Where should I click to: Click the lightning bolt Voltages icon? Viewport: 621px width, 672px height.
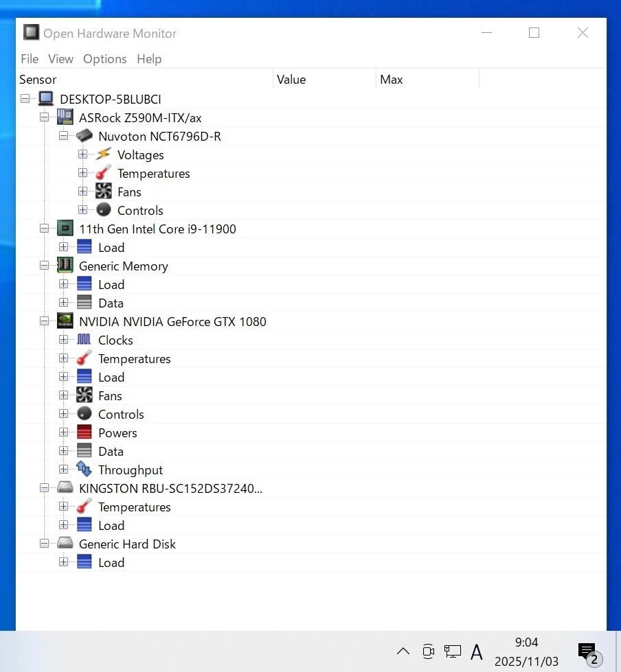[104, 155]
